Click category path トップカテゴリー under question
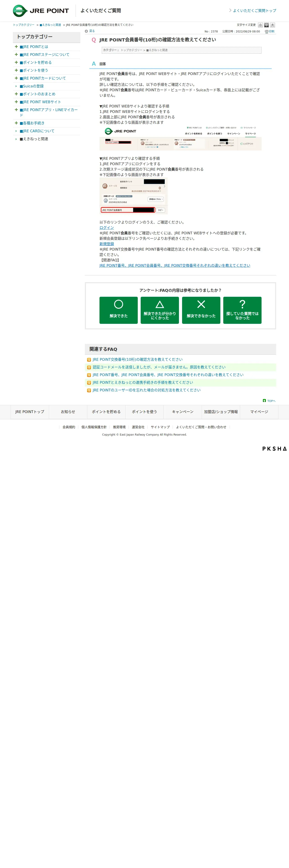Screen dimensions: 289x868 pyautogui.click(x=131, y=50)
